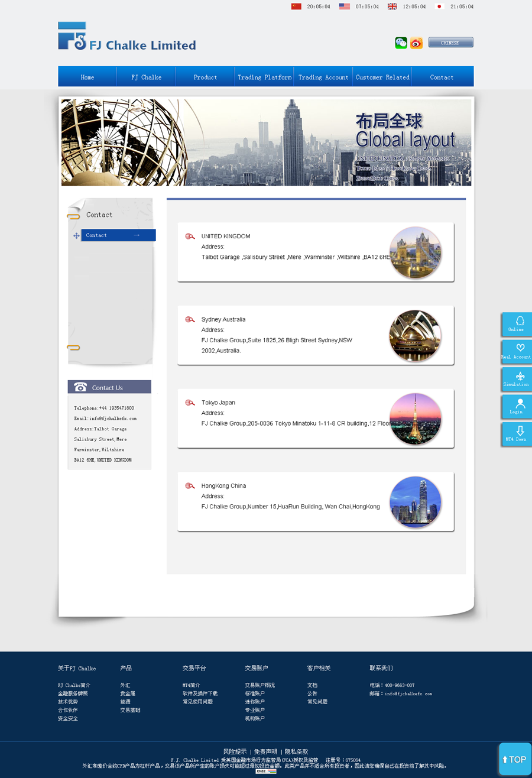Screen dimensions: 532x778
Task: Open the footer link 迷你账户
Action: 255,702
